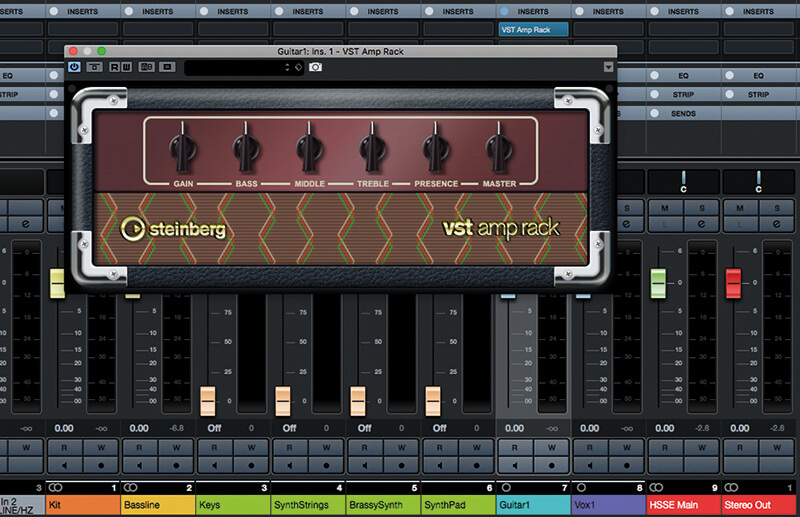
Task: Click the diamond preset management icon
Action: pyautogui.click(x=298, y=67)
